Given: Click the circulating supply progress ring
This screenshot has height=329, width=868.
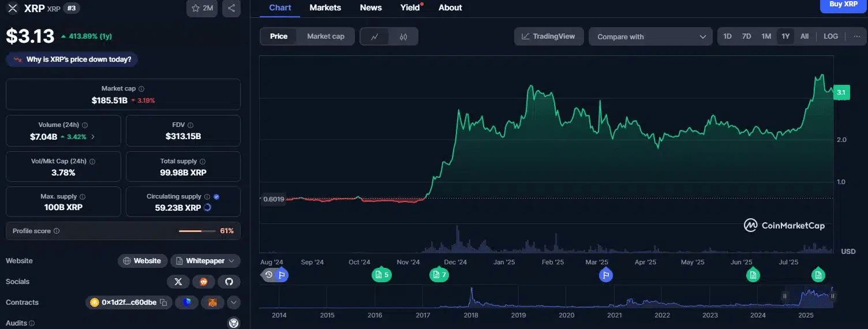Looking at the screenshot, I should point(208,207).
